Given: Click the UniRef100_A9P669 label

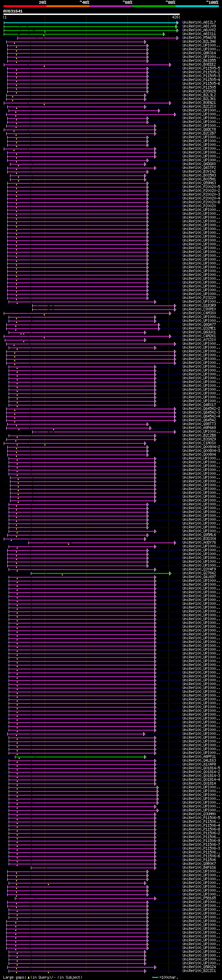Looking at the screenshot, I should tap(199, 428).
